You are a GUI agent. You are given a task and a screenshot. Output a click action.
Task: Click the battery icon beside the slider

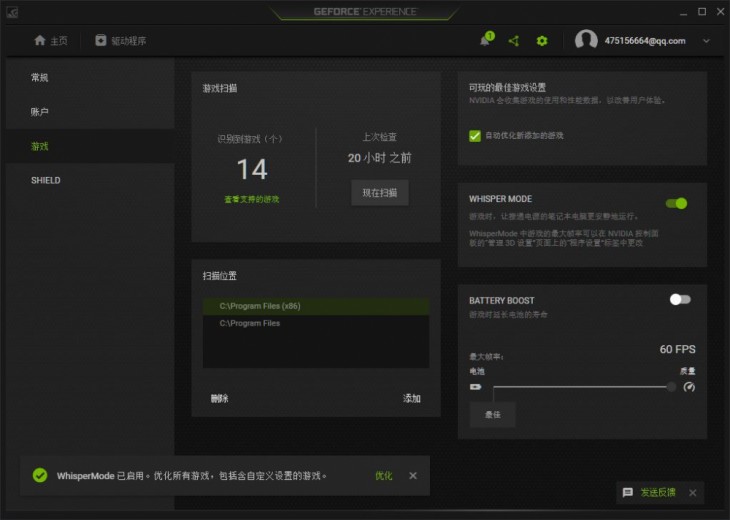click(x=475, y=387)
